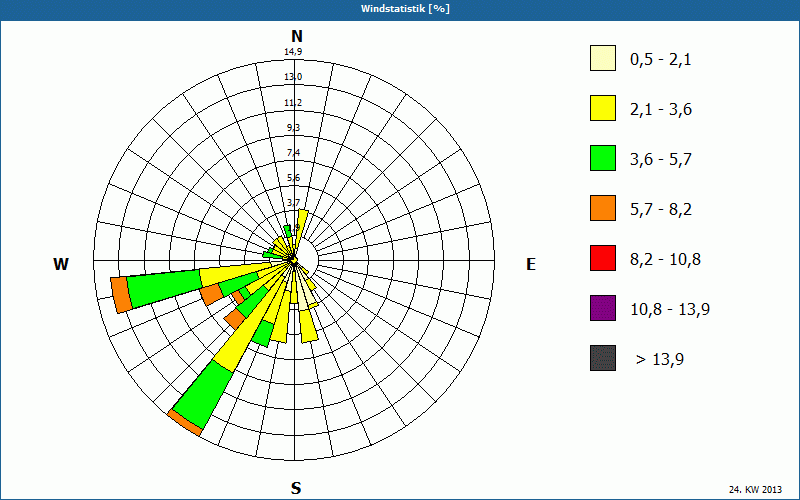Click the long green segment of the west-southwest bar
This screenshot has width=800, height=500.
tap(166, 289)
